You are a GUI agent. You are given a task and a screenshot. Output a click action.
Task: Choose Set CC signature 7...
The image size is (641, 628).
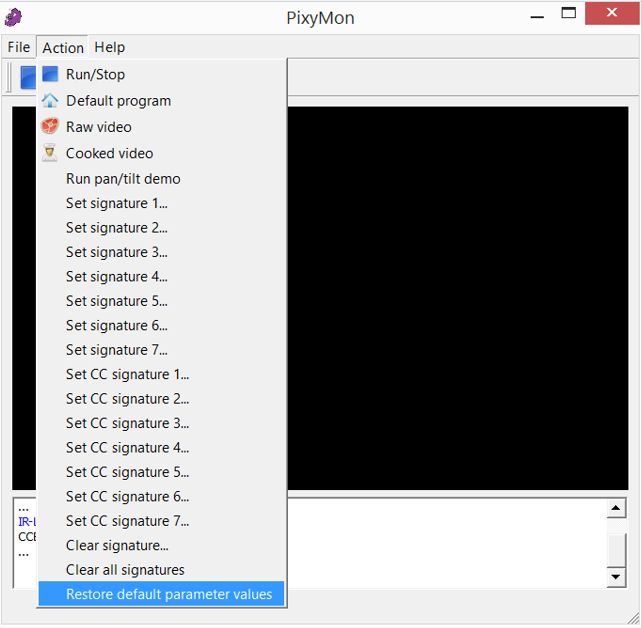(161, 521)
